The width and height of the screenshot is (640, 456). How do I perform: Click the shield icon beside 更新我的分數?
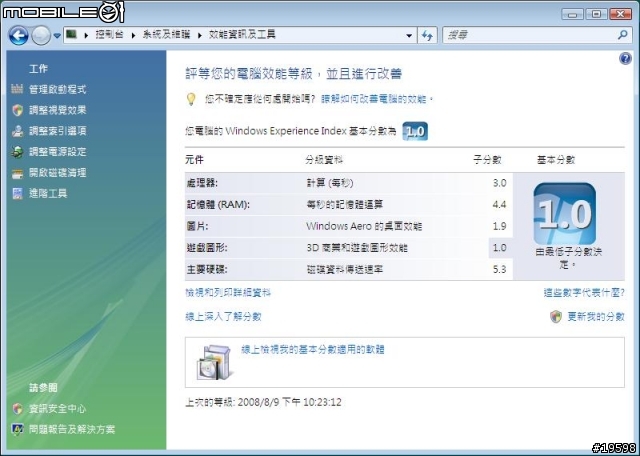coord(556,316)
